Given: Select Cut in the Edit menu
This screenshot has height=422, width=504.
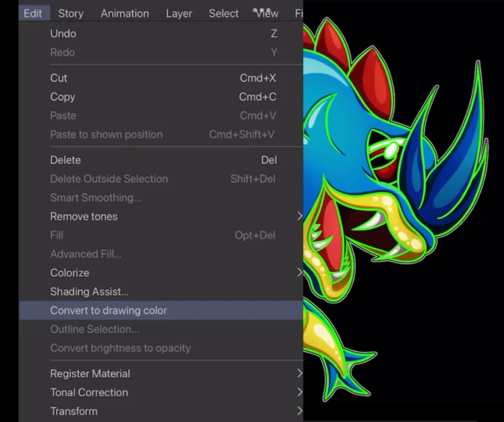Looking at the screenshot, I should (x=161, y=78).
